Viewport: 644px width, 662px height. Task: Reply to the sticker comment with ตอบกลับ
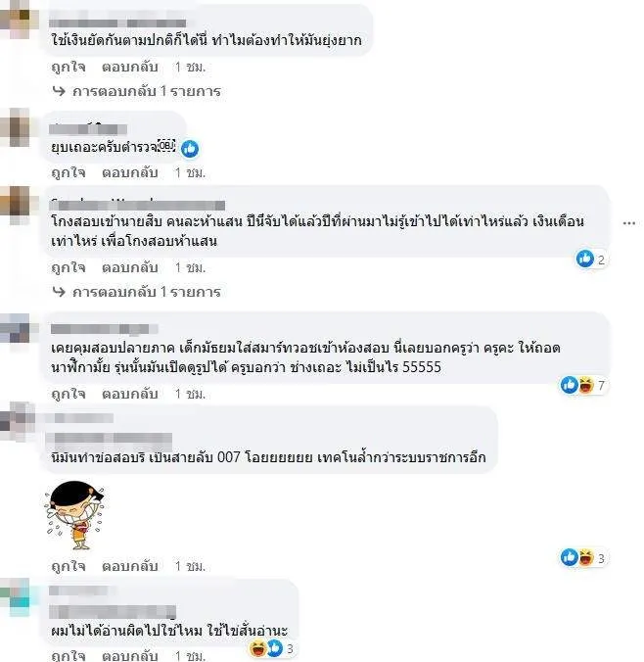click(130, 566)
